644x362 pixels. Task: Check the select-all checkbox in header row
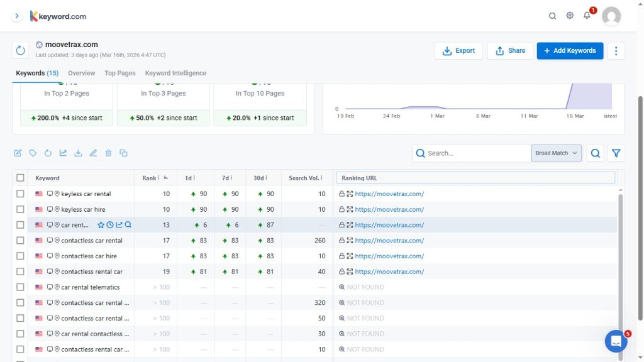pos(21,178)
